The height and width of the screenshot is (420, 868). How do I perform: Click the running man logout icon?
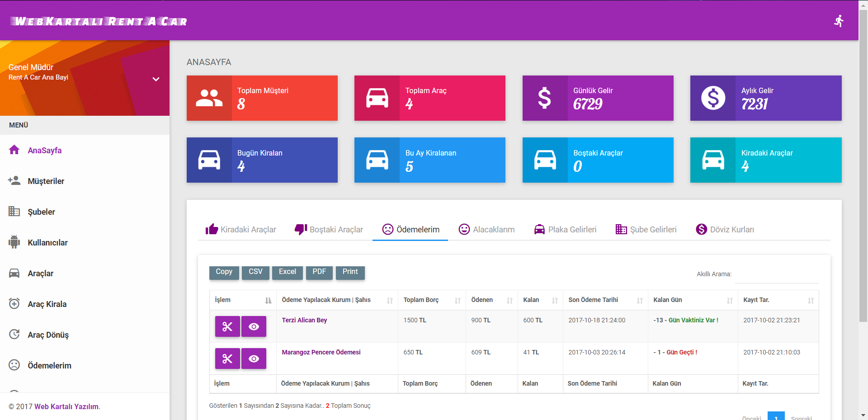(x=839, y=21)
